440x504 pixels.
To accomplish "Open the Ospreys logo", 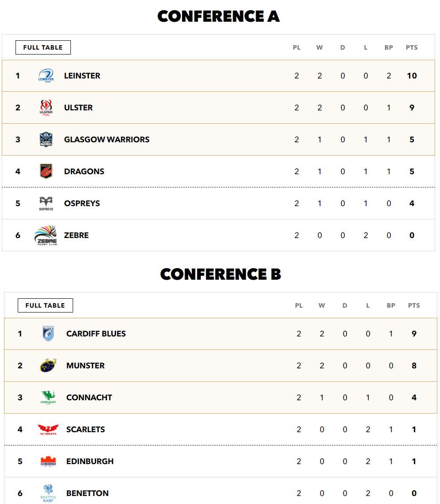I will coord(46,203).
